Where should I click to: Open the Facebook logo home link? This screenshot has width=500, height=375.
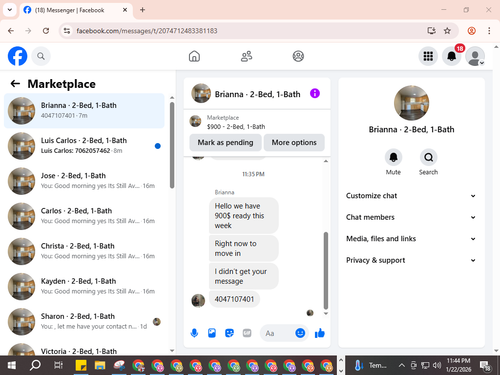coord(17,56)
